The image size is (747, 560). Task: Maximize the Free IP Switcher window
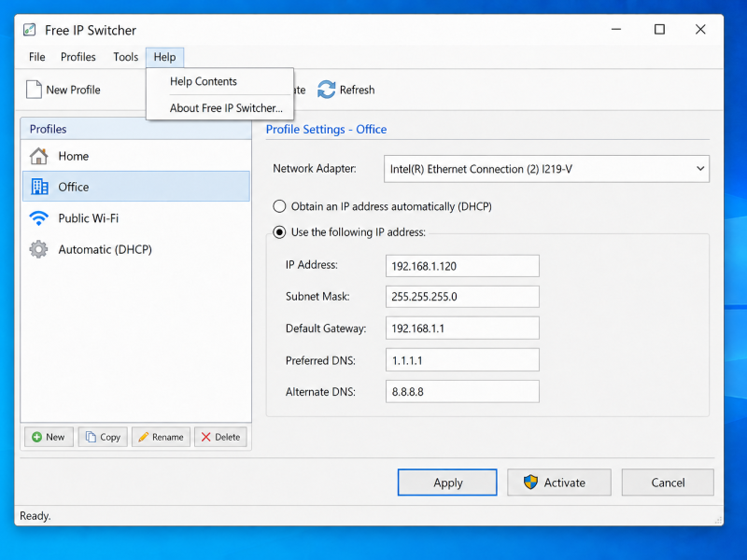tap(659, 30)
